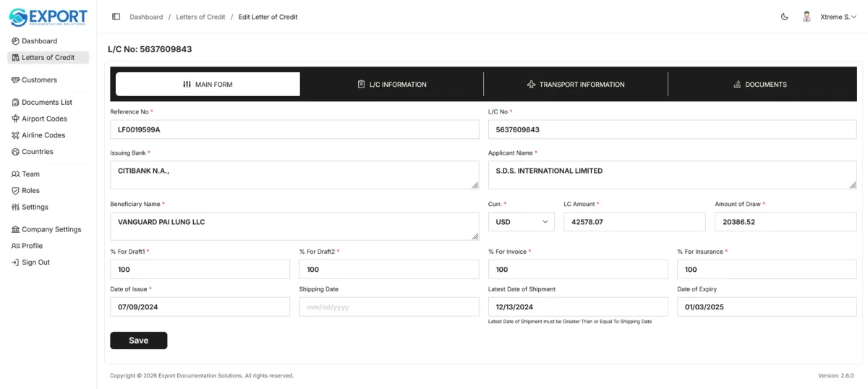The image size is (868, 389).
Task: Click the Team people icon
Action: [15, 174]
